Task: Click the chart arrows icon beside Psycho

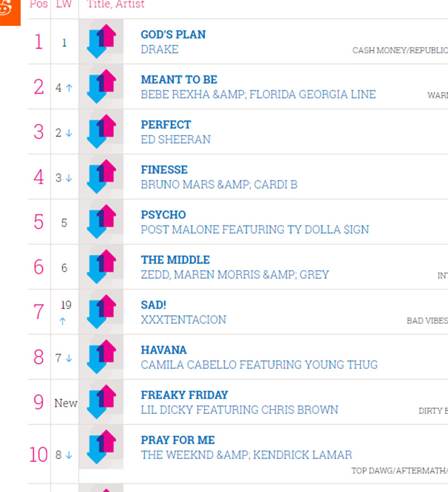Action: point(101,221)
